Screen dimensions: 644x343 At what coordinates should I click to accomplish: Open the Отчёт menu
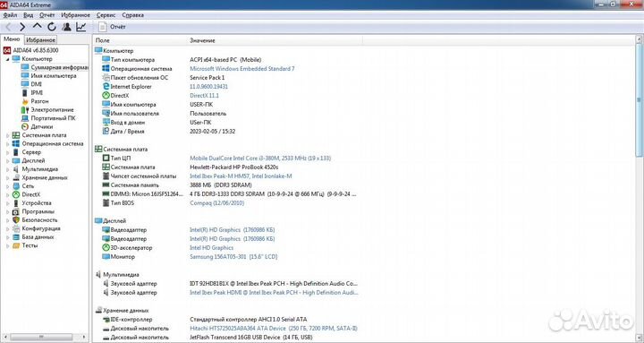point(47,15)
